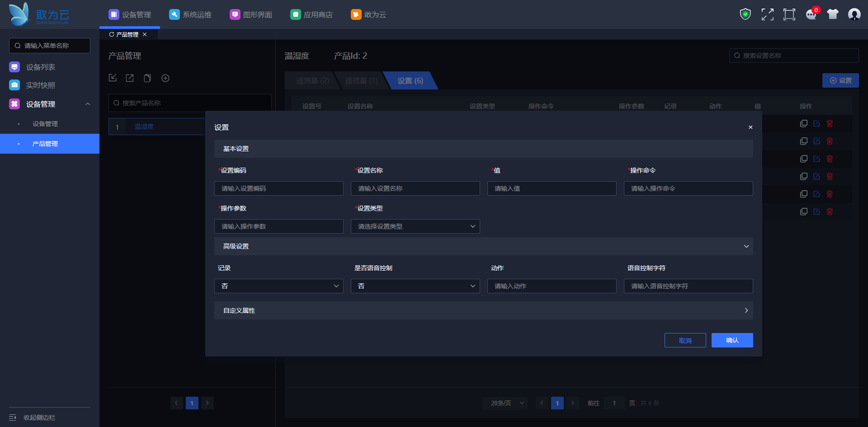The width and height of the screenshot is (868, 427).
Task: Open the 系统运维 top menu
Action: 190,14
